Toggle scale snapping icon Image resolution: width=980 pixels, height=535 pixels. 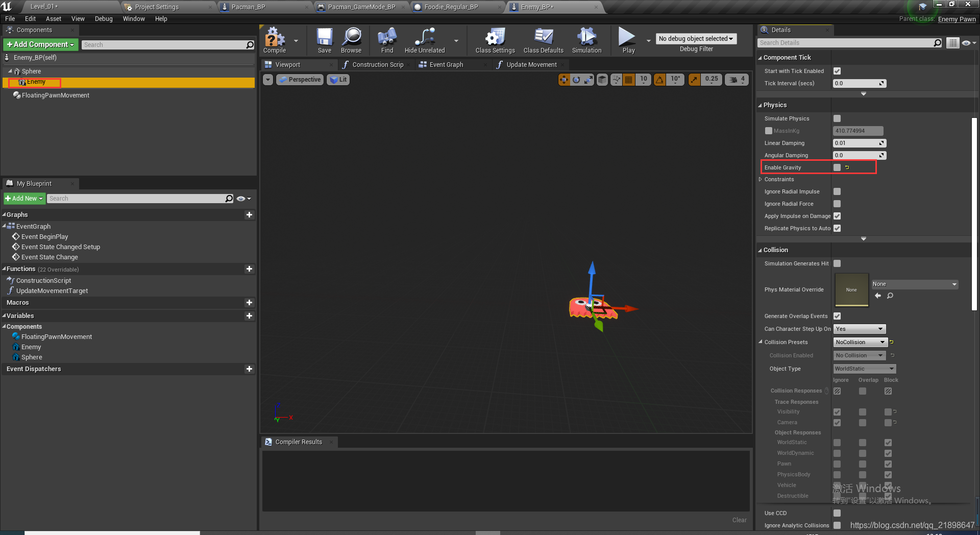(x=694, y=80)
